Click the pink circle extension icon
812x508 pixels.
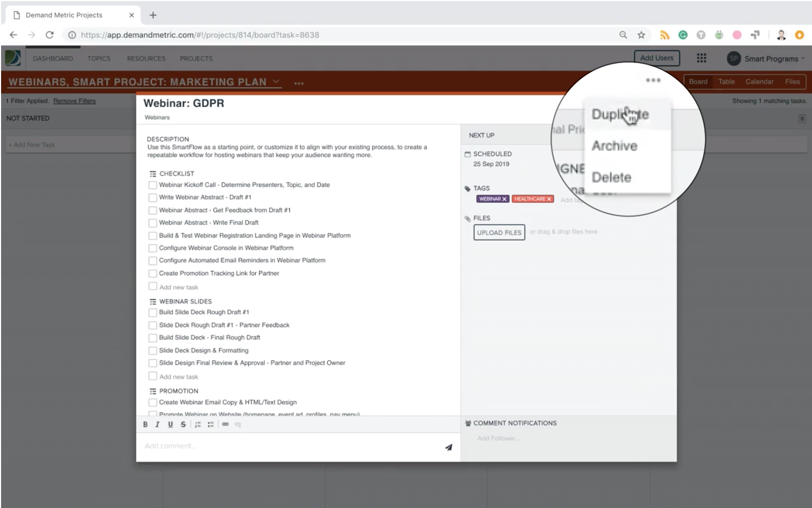coord(737,35)
